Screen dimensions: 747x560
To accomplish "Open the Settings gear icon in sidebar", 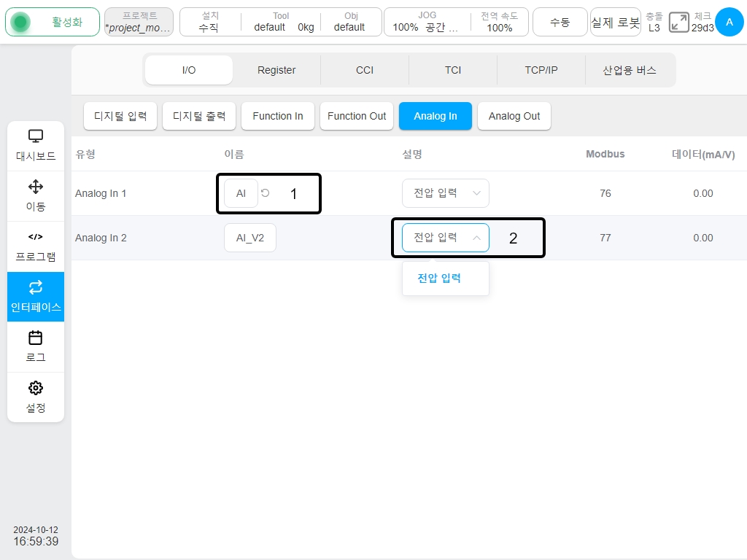I will click(36, 388).
